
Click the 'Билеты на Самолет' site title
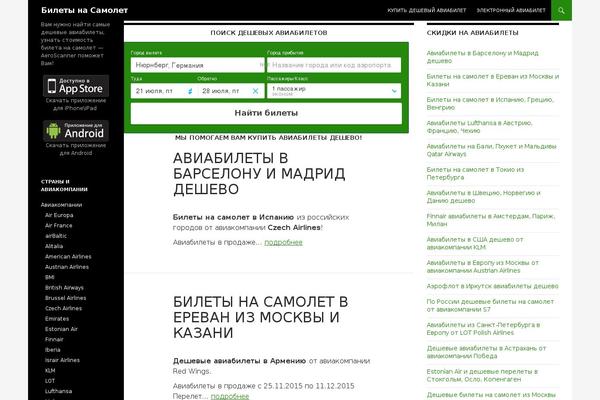click(x=85, y=10)
